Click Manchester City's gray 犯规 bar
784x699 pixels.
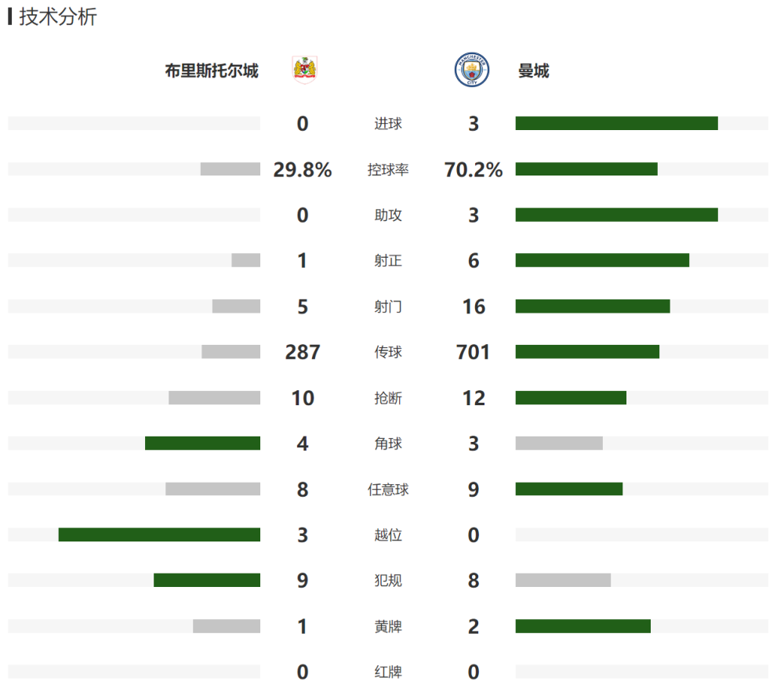pyautogui.click(x=563, y=581)
